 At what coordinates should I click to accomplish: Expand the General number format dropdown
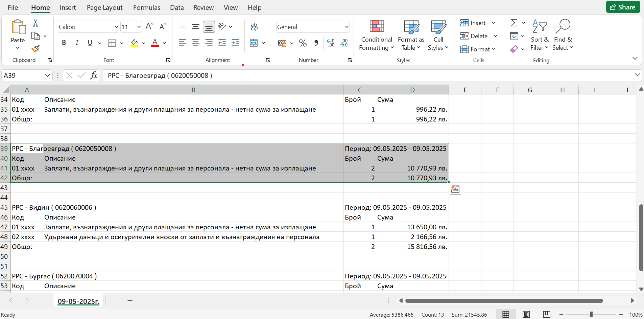tap(347, 27)
